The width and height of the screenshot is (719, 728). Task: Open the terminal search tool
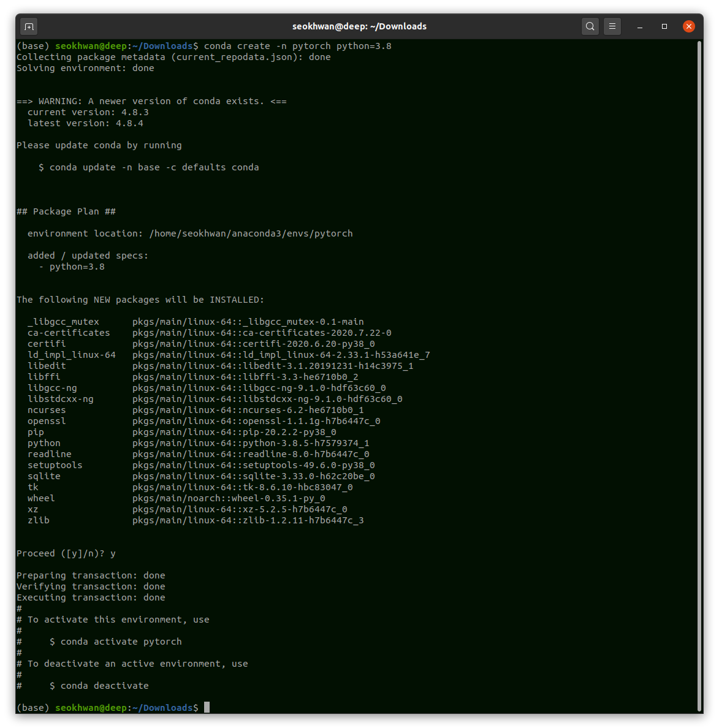pos(590,26)
